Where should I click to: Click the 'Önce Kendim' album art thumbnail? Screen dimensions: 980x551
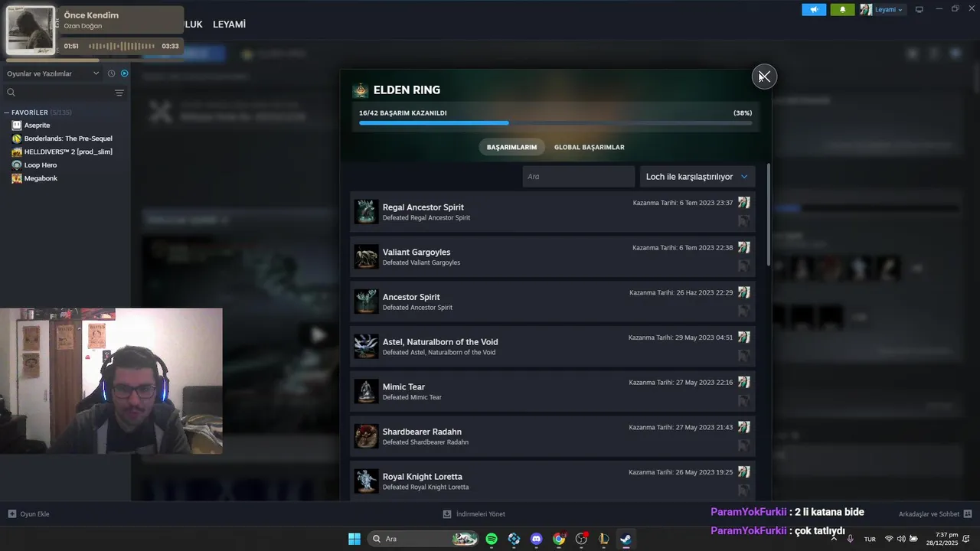(31, 31)
